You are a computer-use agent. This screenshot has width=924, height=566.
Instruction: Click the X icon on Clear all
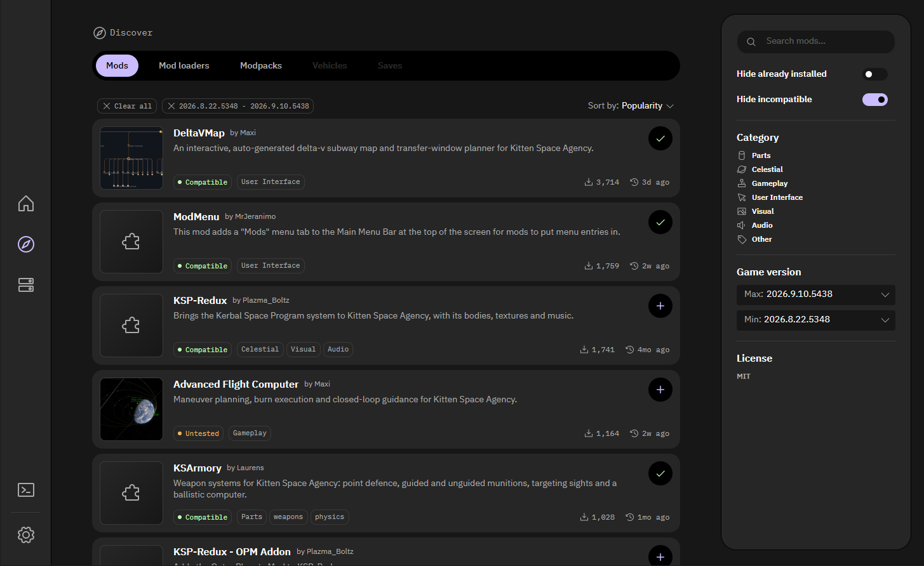[x=107, y=106]
